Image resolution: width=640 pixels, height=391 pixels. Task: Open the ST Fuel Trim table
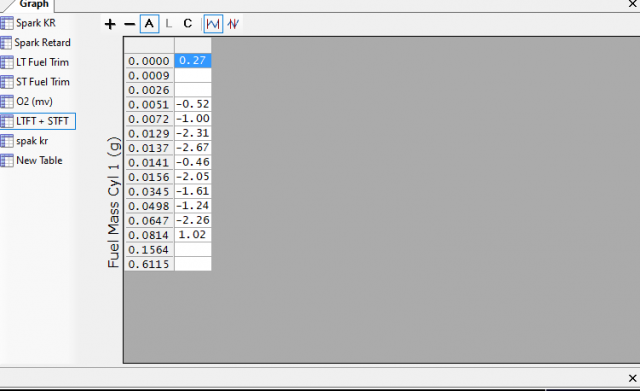point(43,82)
